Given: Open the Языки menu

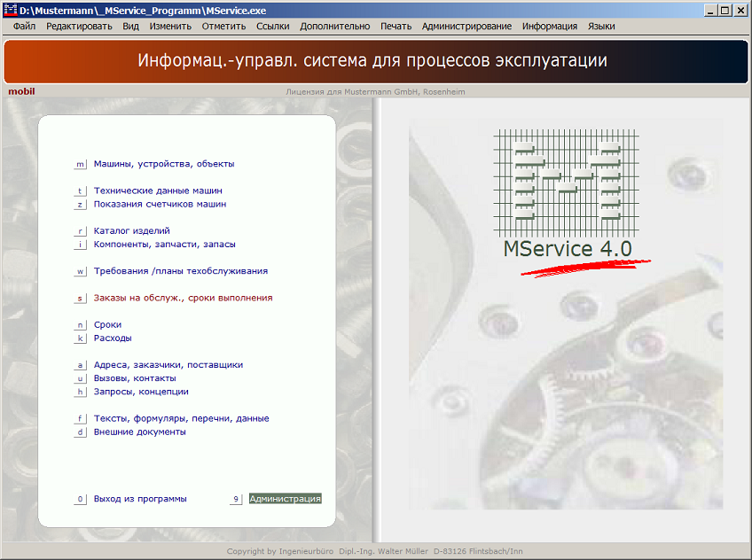Looking at the screenshot, I should coord(601,27).
